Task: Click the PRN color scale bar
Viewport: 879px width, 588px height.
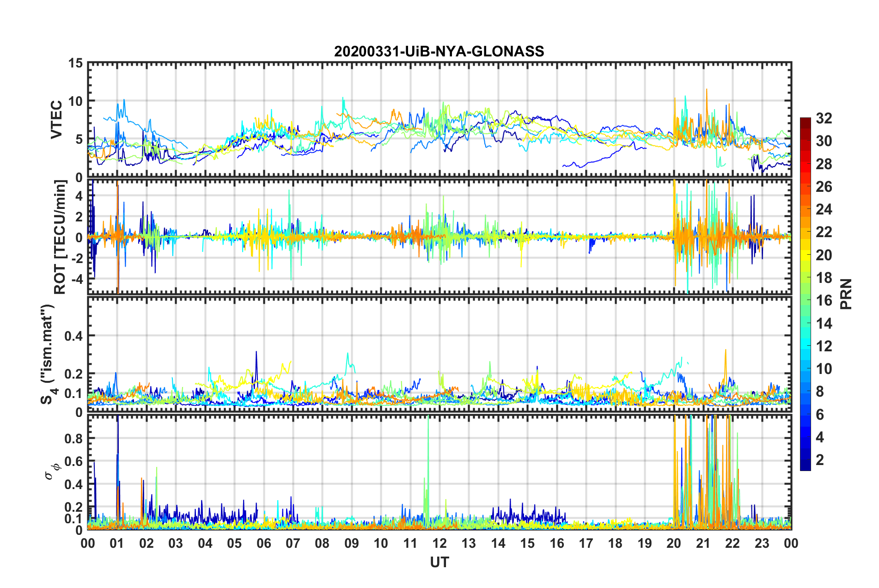Action: click(x=806, y=294)
